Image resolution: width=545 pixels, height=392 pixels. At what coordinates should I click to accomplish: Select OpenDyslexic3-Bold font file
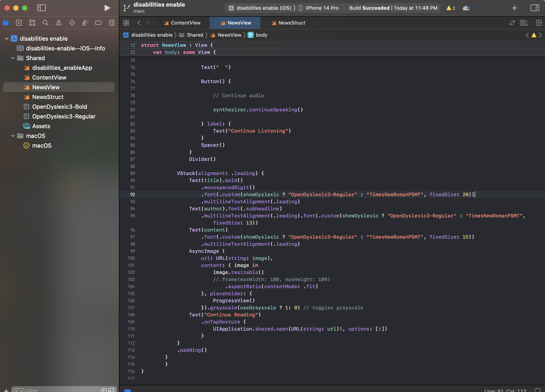[59, 107]
